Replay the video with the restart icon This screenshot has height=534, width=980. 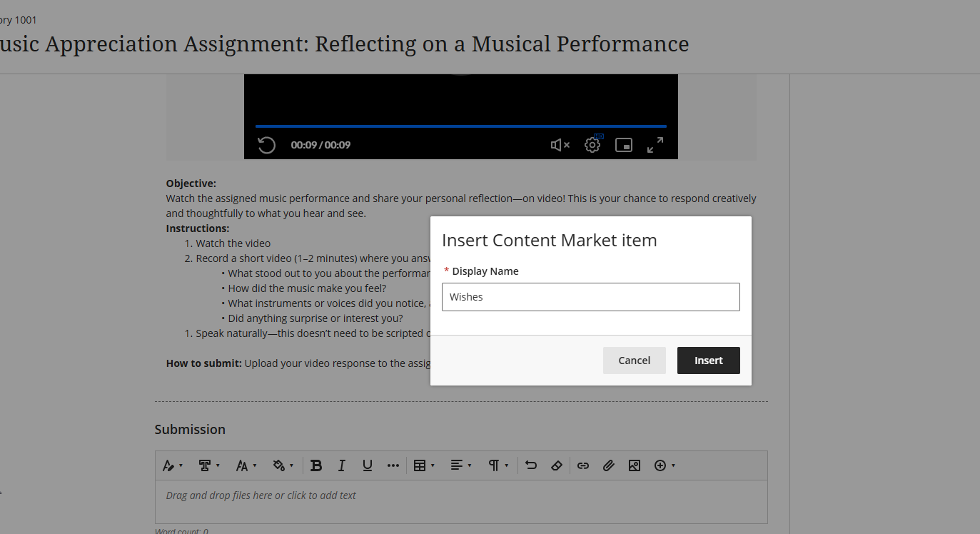click(266, 145)
